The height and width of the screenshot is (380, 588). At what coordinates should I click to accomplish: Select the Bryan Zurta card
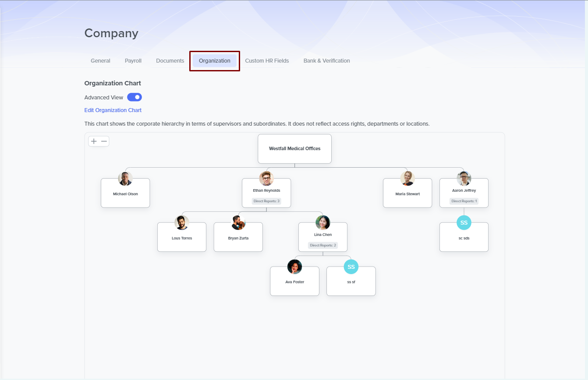coord(238,239)
